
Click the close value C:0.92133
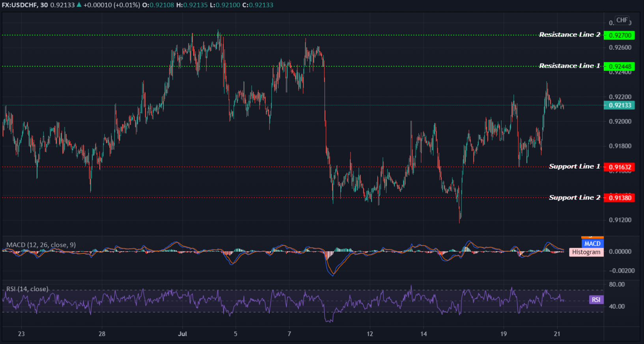(x=257, y=5)
